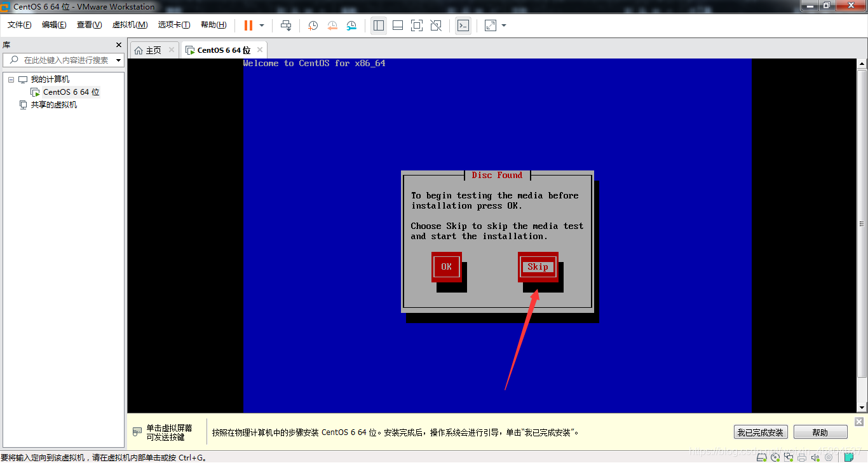
Task: Close the 主页 tab
Action: pos(172,50)
